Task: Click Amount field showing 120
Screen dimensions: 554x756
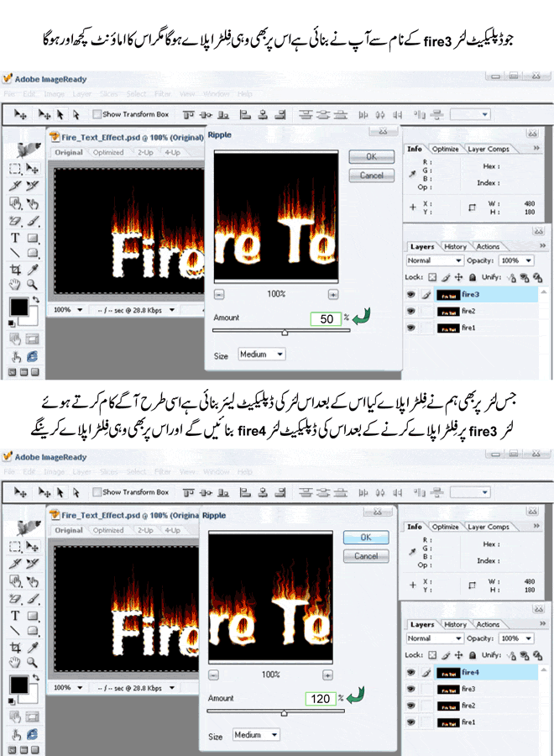Action: point(321,699)
